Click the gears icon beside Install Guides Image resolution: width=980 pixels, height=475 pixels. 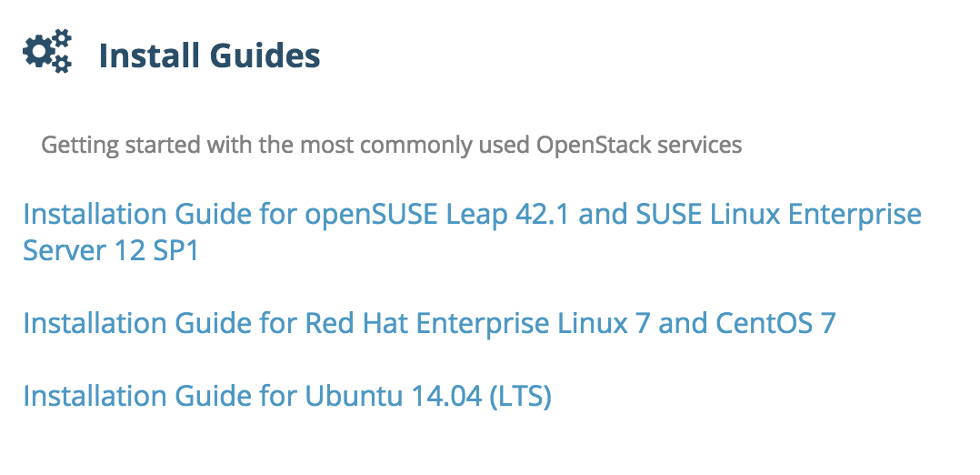click(47, 51)
